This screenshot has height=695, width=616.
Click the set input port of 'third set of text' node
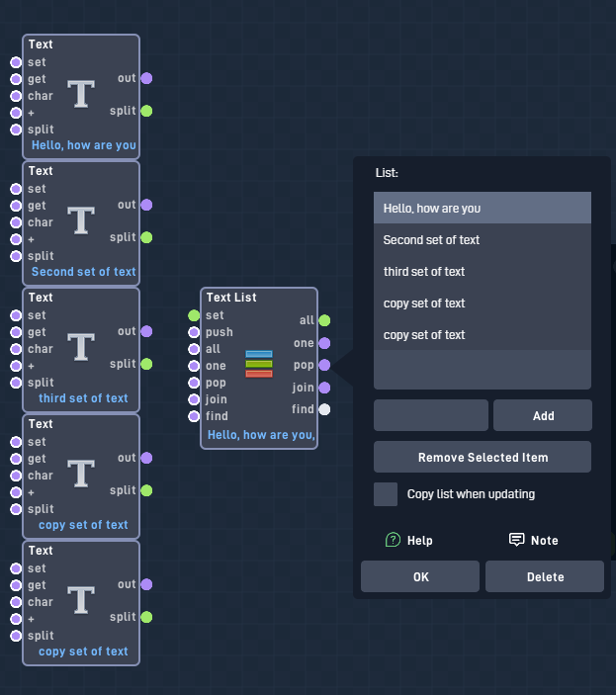pyautogui.click(x=16, y=315)
